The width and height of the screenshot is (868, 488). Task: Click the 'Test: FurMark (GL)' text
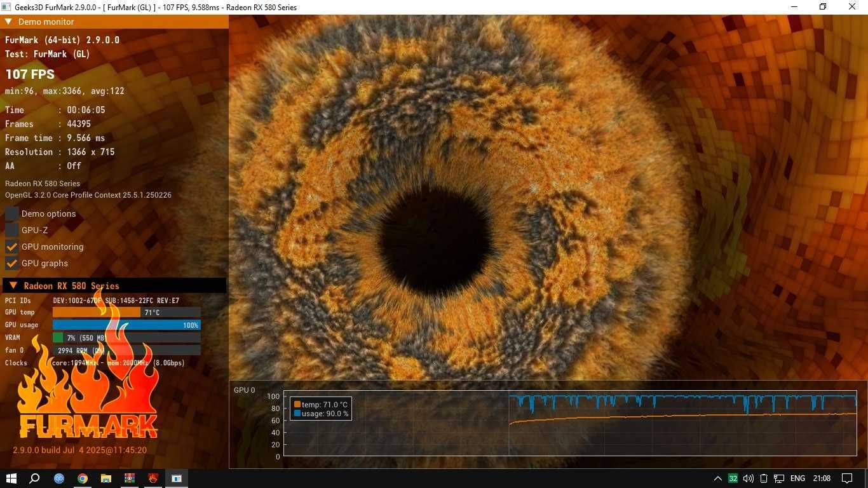48,54
